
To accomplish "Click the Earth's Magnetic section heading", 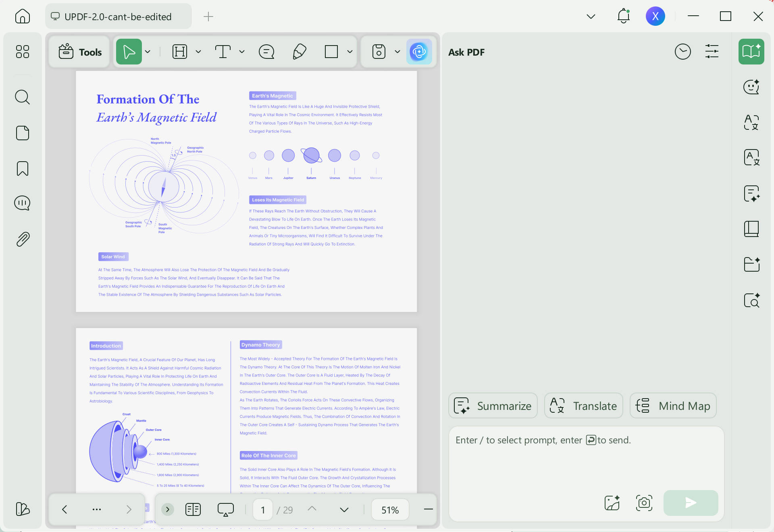I will (273, 96).
